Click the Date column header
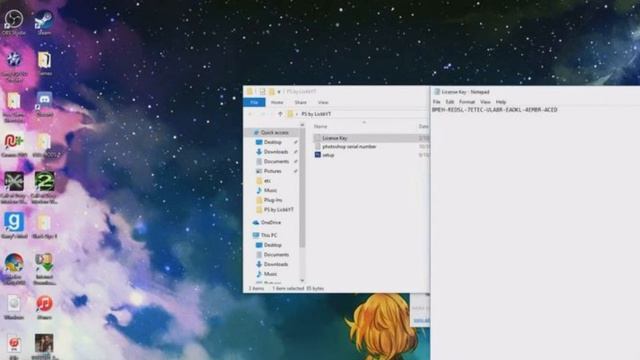 (x=423, y=127)
